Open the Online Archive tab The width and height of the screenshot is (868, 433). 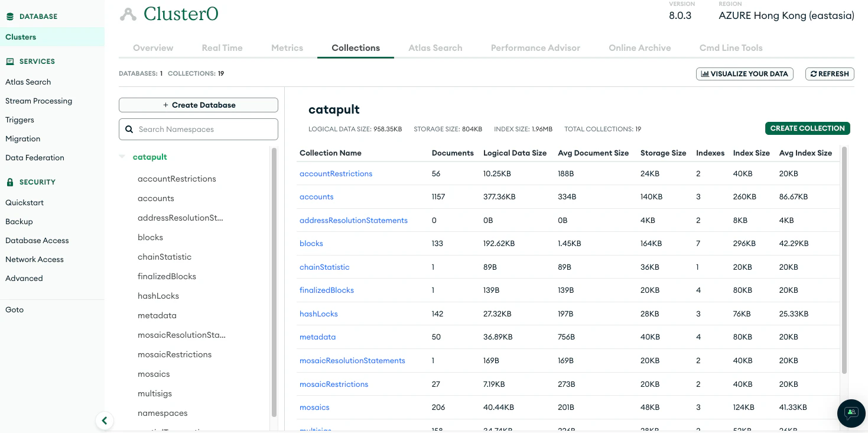pyautogui.click(x=640, y=48)
